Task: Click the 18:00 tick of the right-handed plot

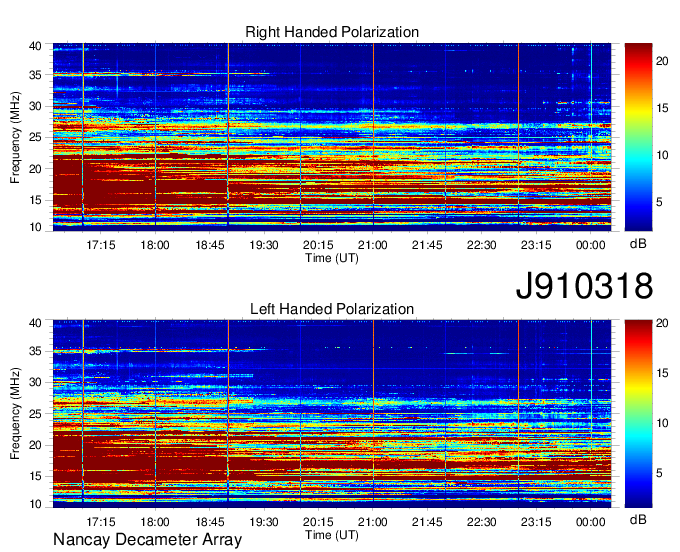Action: [155, 245]
